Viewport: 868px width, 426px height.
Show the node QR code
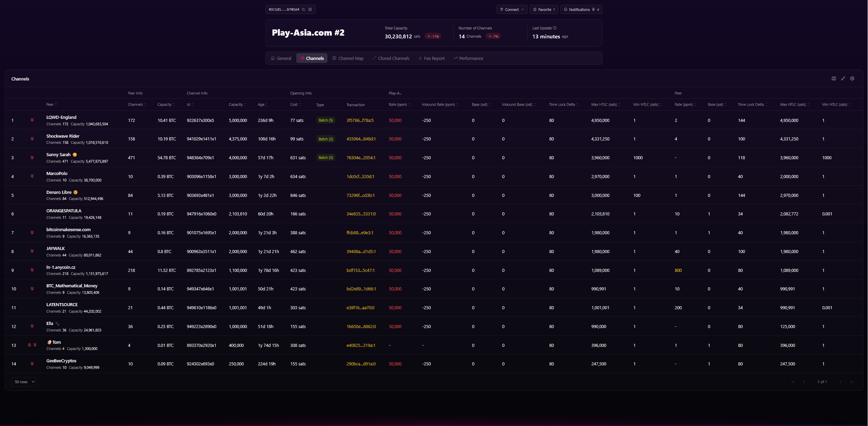point(310,10)
